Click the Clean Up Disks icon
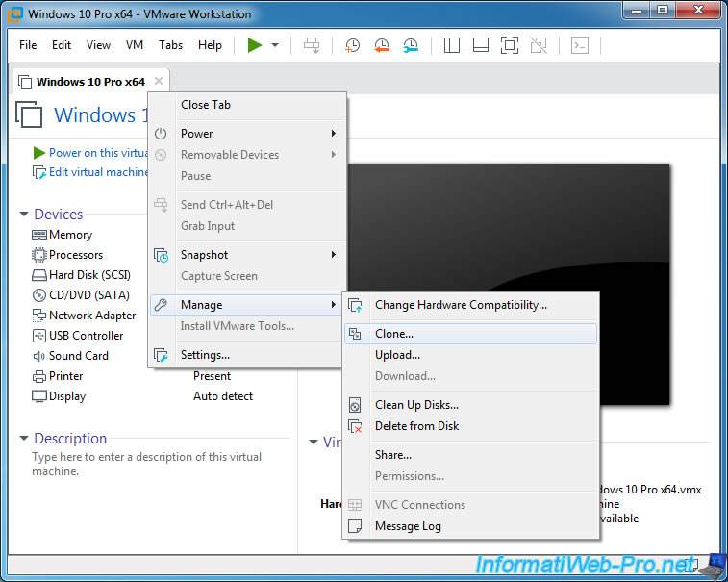Image resolution: width=728 pixels, height=582 pixels. coord(355,405)
